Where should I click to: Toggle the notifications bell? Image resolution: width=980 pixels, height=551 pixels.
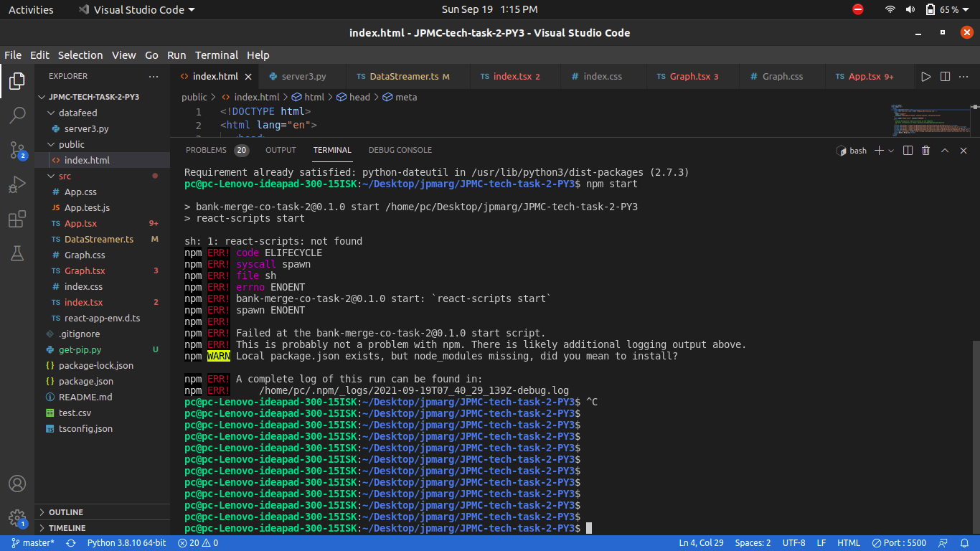964,543
